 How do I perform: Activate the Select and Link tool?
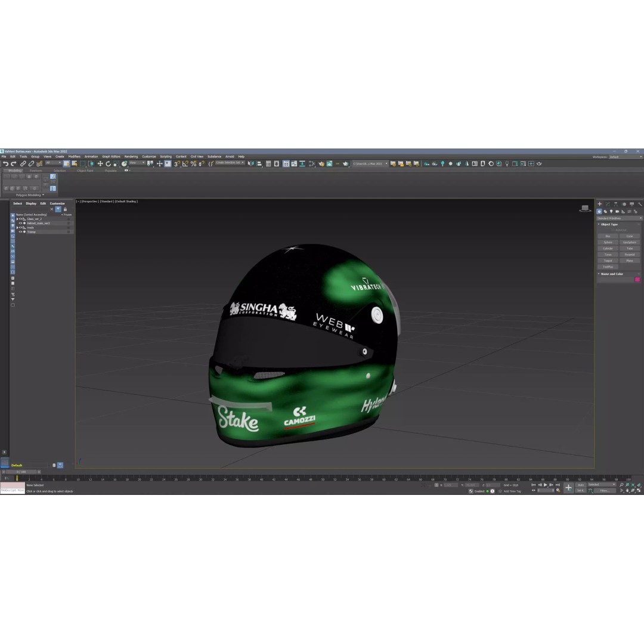pyautogui.click(x=23, y=163)
